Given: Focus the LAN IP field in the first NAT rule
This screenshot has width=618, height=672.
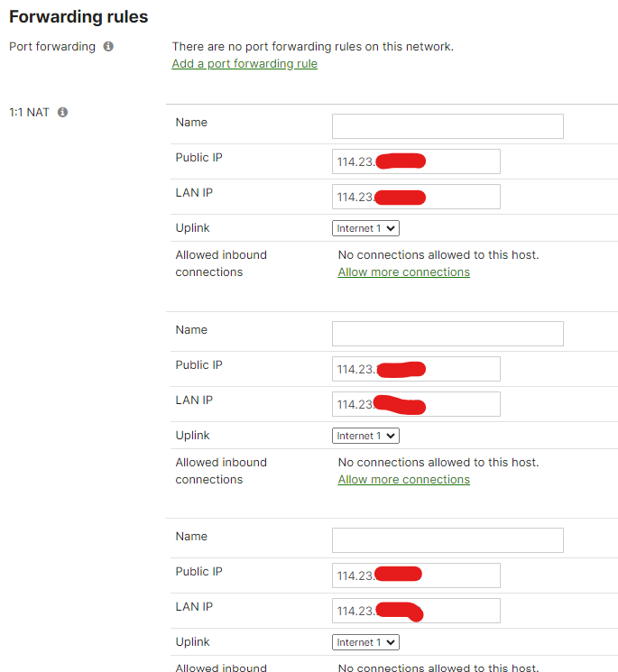Looking at the screenshot, I should coord(416,197).
